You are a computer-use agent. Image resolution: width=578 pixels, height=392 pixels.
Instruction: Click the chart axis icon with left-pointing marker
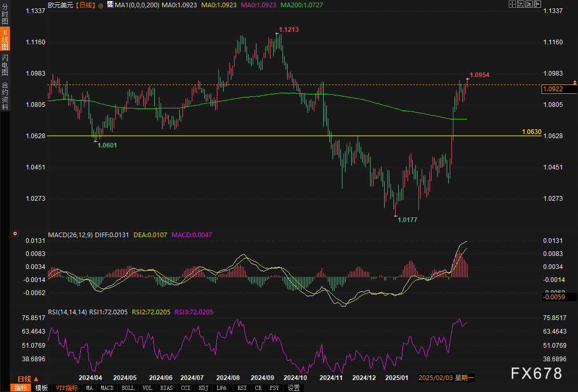click(520, 4)
